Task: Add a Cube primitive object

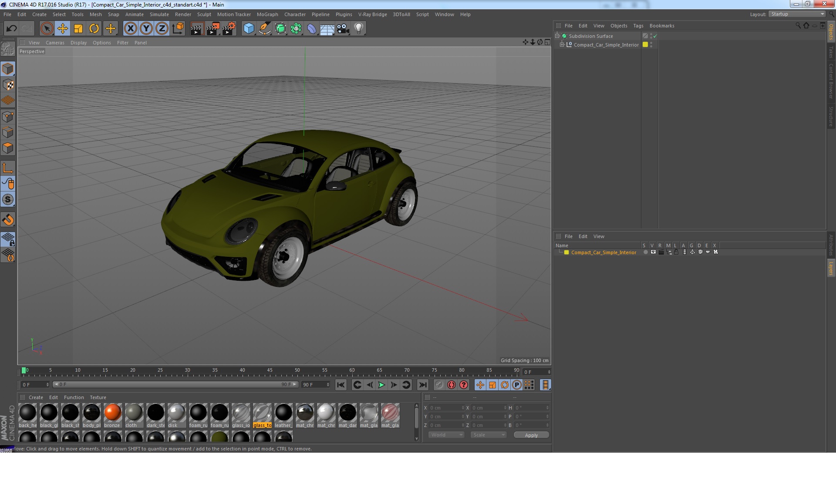Action: (249, 29)
